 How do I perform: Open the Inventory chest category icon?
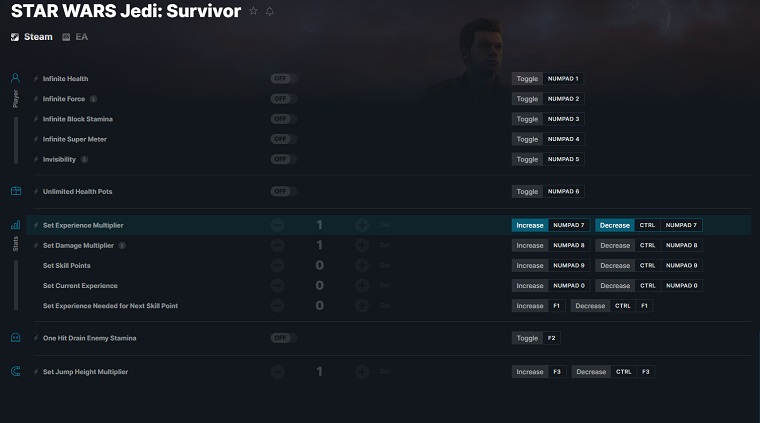(x=16, y=191)
